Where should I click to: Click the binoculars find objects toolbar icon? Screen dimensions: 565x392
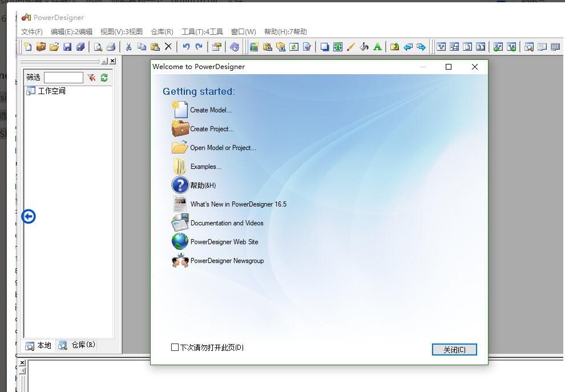click(x=281, y=47)
